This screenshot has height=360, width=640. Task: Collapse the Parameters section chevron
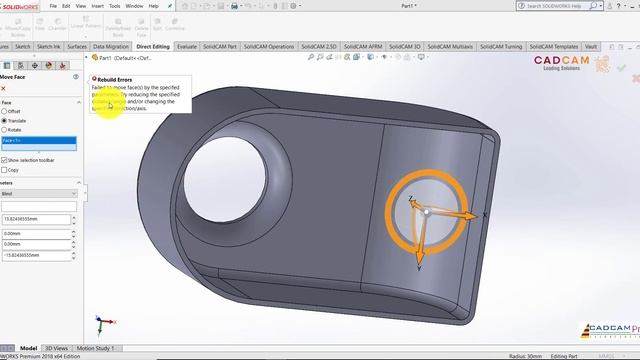point(78,183)
